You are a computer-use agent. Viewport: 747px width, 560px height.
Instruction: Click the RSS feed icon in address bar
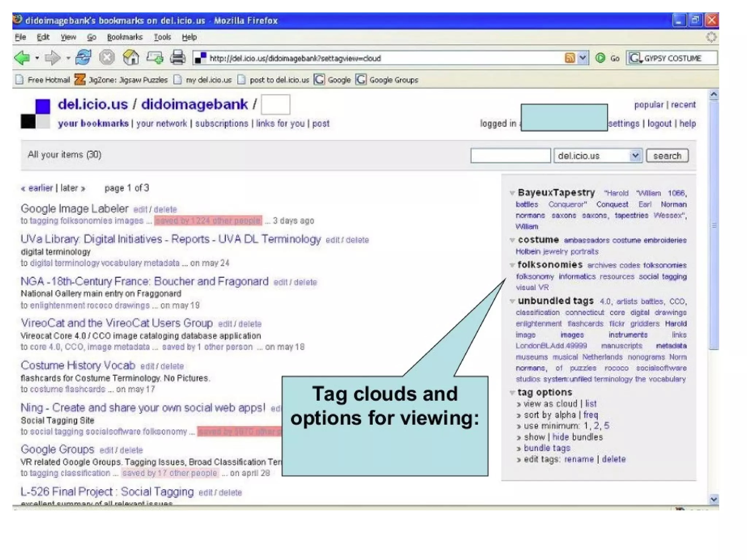click(x=569, y=58)
